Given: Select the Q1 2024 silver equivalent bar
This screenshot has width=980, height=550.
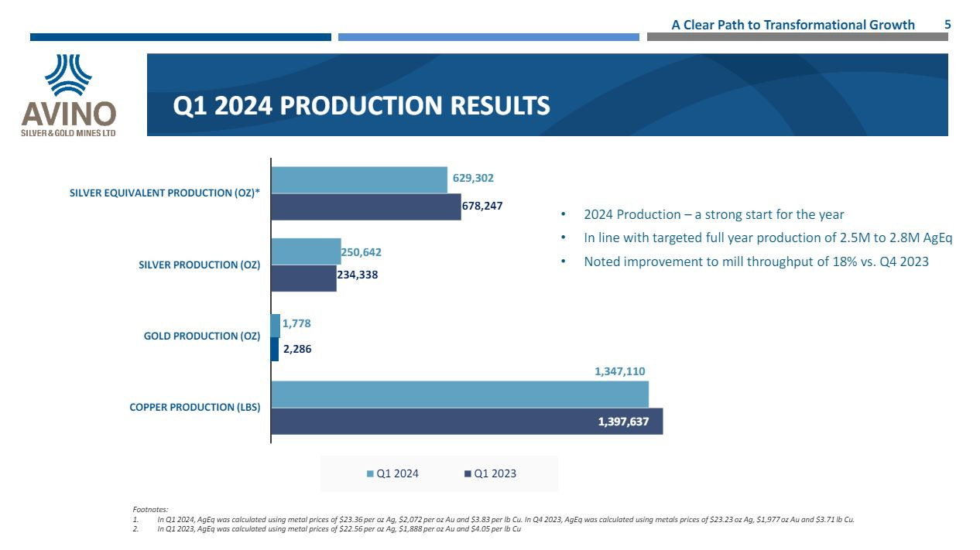Looking at the screenshot, I should point(359,179).
